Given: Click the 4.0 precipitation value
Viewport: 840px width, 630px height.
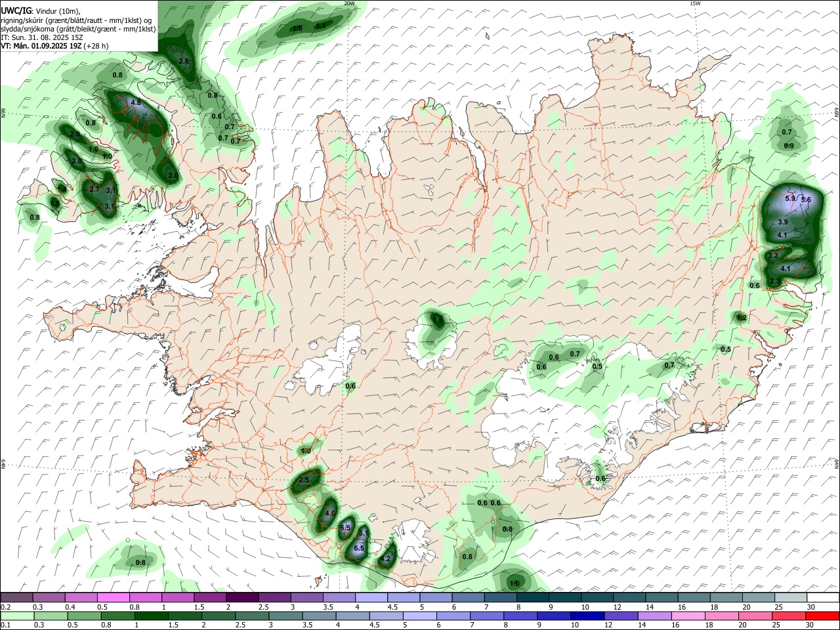Looking at the screenshot, I should point(330,514).
